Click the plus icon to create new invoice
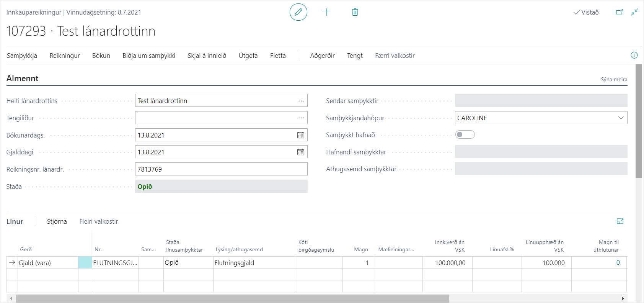Screen dimensions: 644x303 coord(327,12)
